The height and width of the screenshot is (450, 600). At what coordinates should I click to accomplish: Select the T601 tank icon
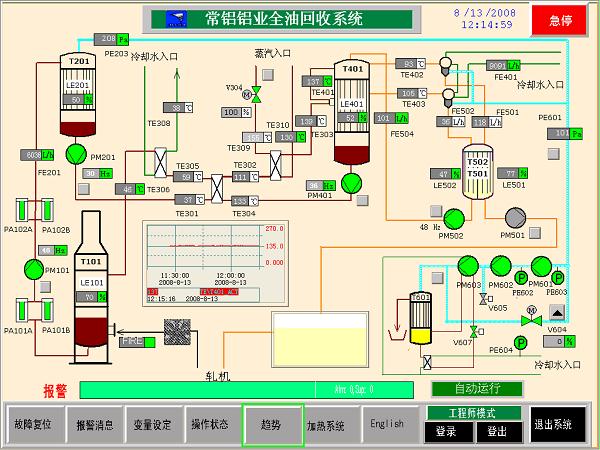[421, 316]
